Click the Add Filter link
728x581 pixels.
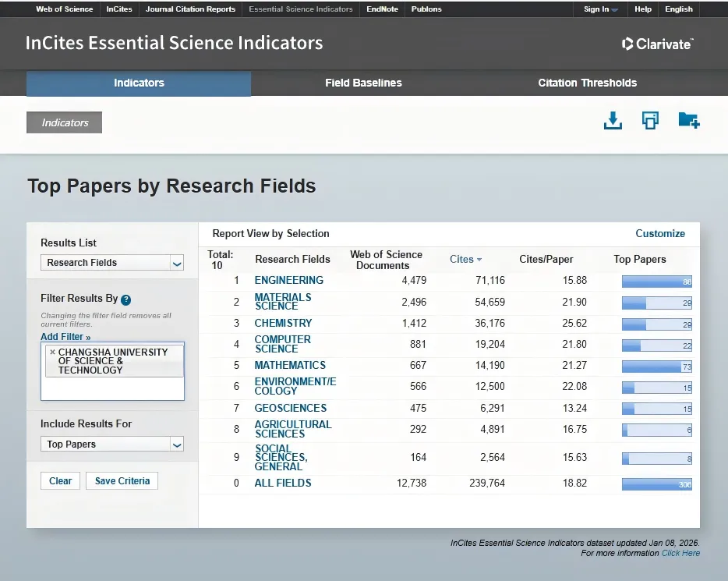click(x=65, y=337)
